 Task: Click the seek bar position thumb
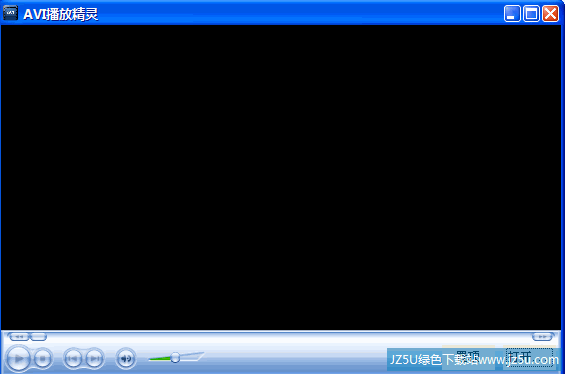(x=38, y=337)
